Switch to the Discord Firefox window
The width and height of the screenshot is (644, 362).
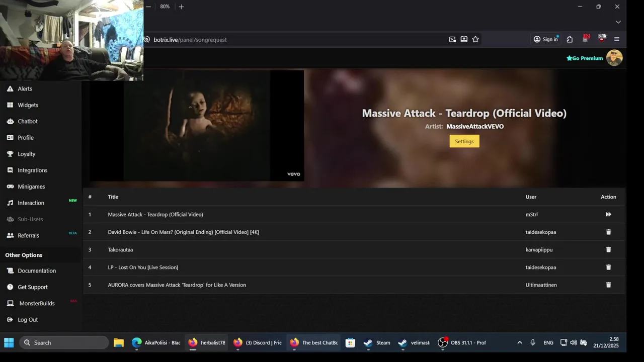[x=258, y=343]
